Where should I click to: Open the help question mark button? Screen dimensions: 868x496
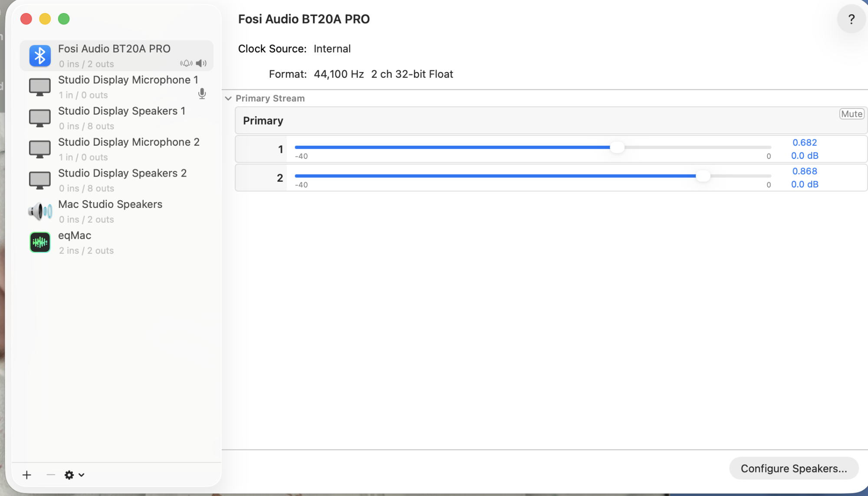coord(851,19)
